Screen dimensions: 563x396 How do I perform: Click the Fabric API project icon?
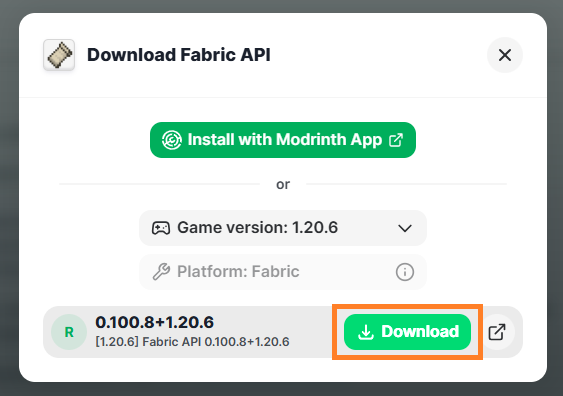click(59, 55)
